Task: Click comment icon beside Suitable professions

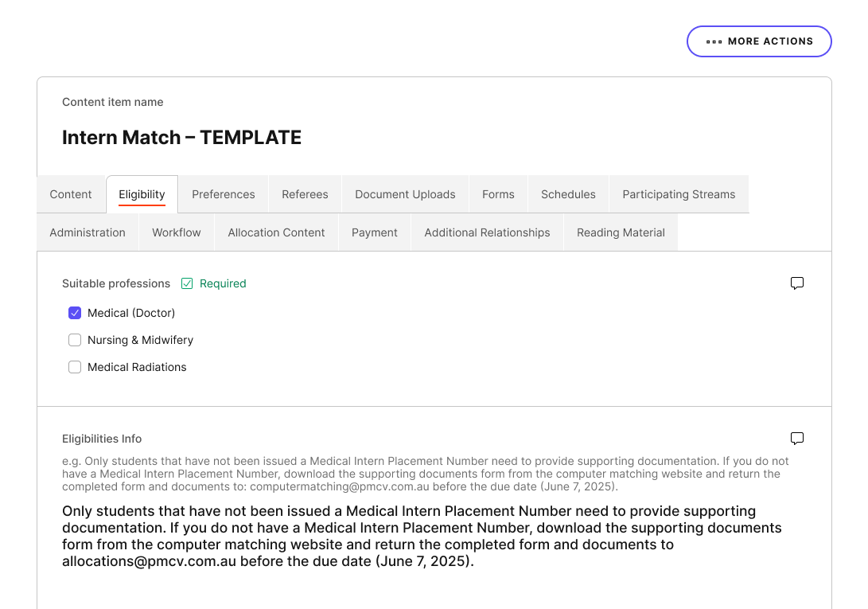Action: pyautogui.click(x=797, y=283)
